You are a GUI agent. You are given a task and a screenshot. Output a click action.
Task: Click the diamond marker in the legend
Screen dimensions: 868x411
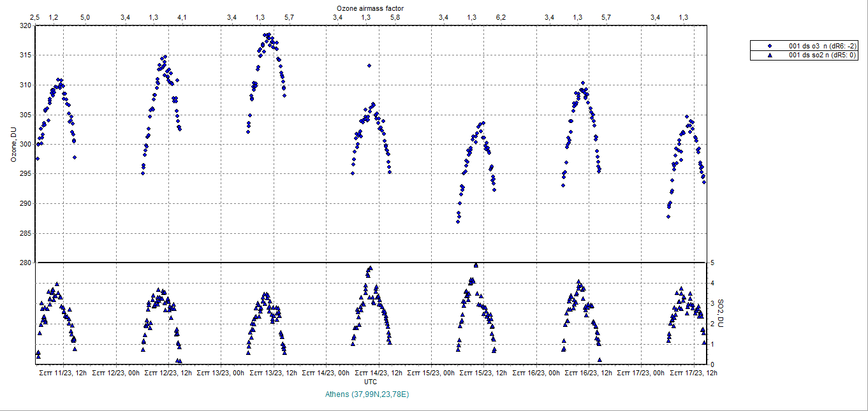pyautogui.click(x=770, y=46)
